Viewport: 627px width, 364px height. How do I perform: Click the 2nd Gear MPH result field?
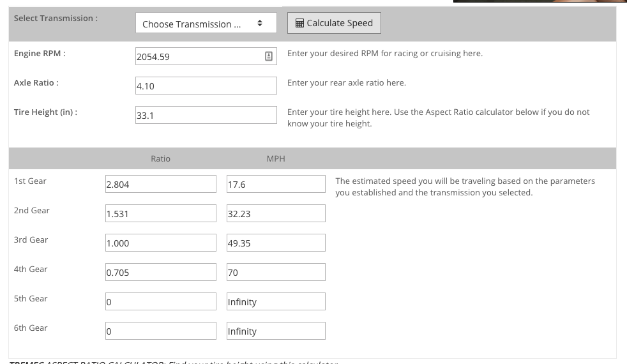276,213
